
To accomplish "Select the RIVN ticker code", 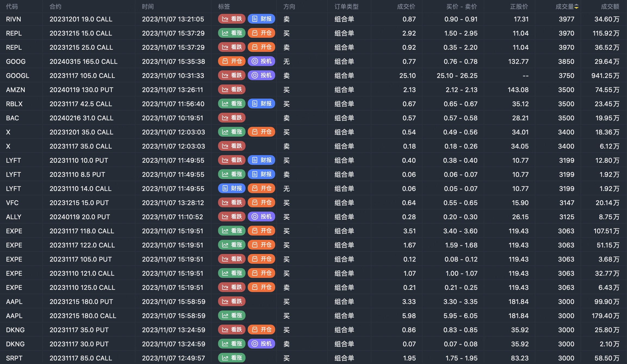I will tap(14, 19).
